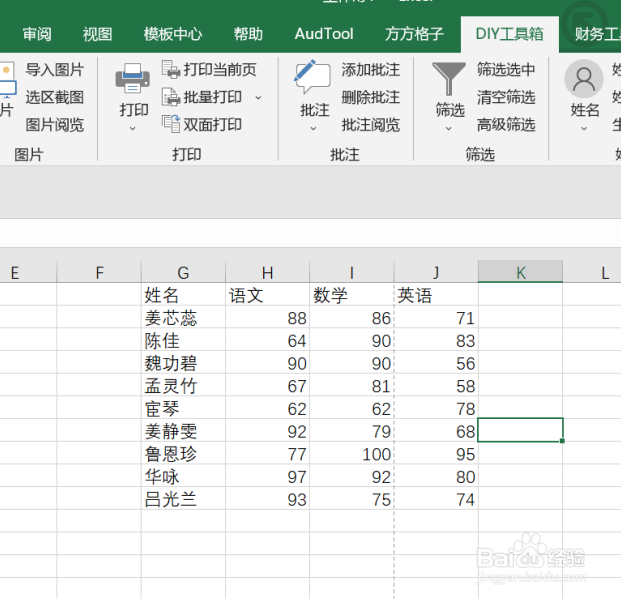The image size is (621, 599).
Task: Select column L header
Action: click(592, 272)
